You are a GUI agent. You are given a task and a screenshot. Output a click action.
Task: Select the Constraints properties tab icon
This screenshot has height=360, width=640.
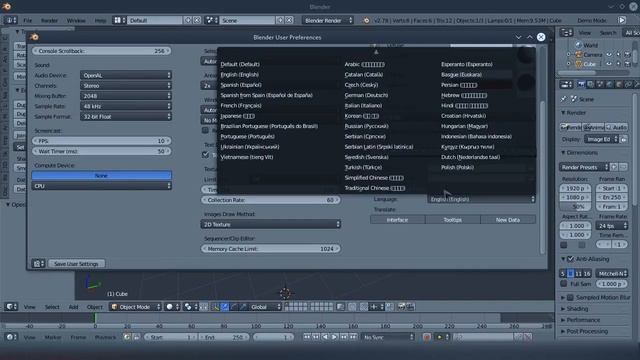[628, 84]
